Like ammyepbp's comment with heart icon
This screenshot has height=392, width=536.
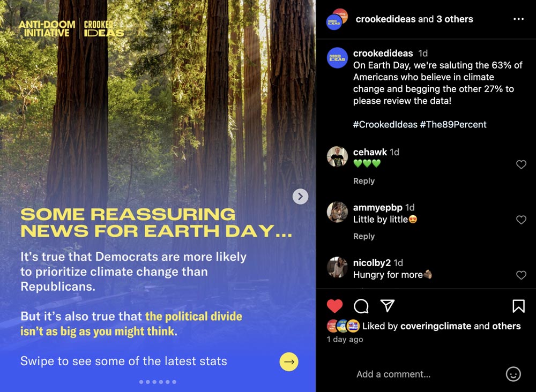[x=521, y=220]
